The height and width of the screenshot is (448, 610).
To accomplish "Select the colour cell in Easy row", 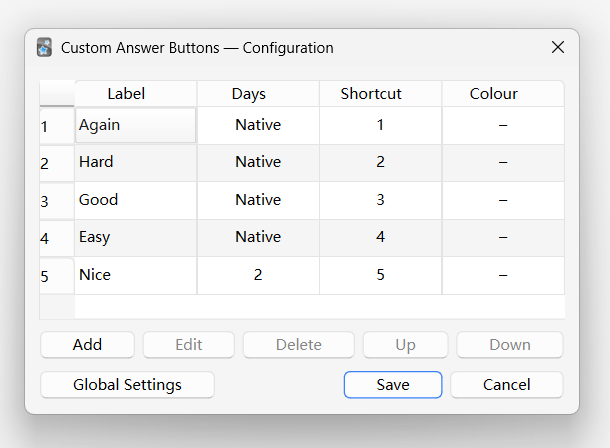I will pyautogui.click(x=503, y=238).
